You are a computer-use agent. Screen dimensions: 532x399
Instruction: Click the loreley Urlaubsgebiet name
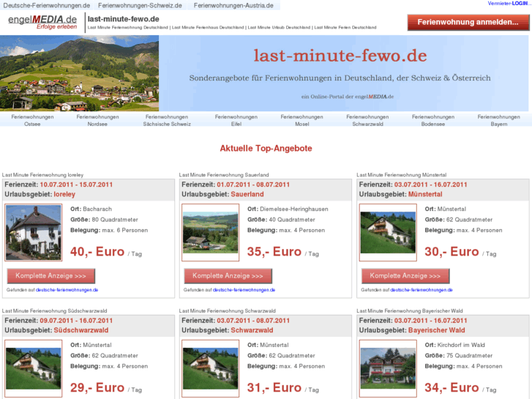[64, 194]
